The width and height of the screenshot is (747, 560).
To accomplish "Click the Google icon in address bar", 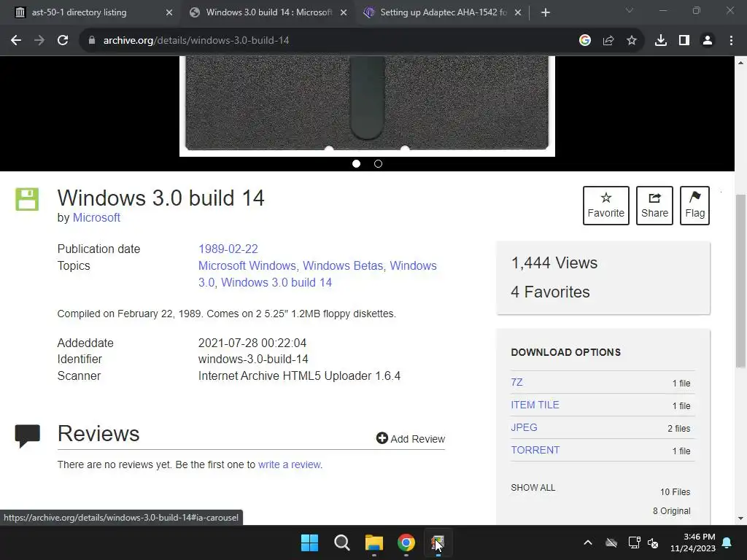I will 585,41.
